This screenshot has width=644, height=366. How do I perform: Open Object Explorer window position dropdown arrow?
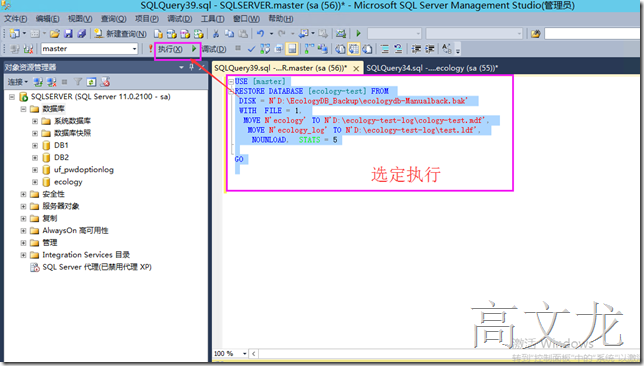pos(181,67)
